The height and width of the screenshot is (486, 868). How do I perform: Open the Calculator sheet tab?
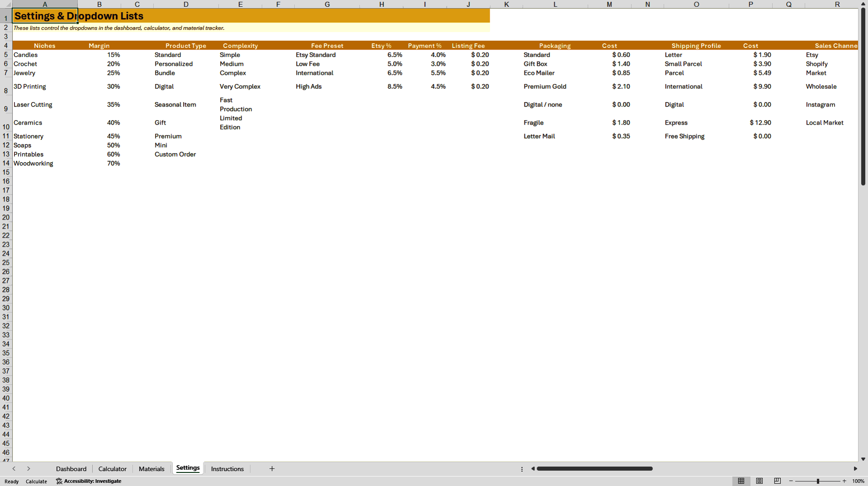pos(113,469)
